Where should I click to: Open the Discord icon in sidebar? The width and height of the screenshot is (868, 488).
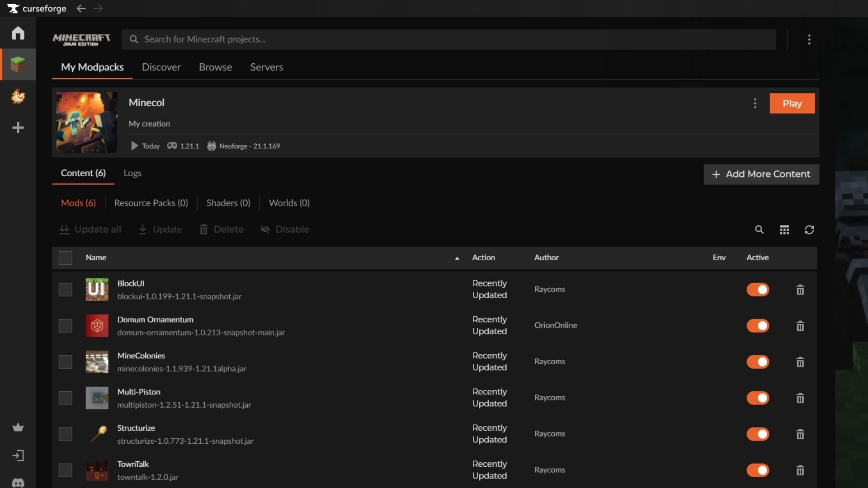[18, 482]
